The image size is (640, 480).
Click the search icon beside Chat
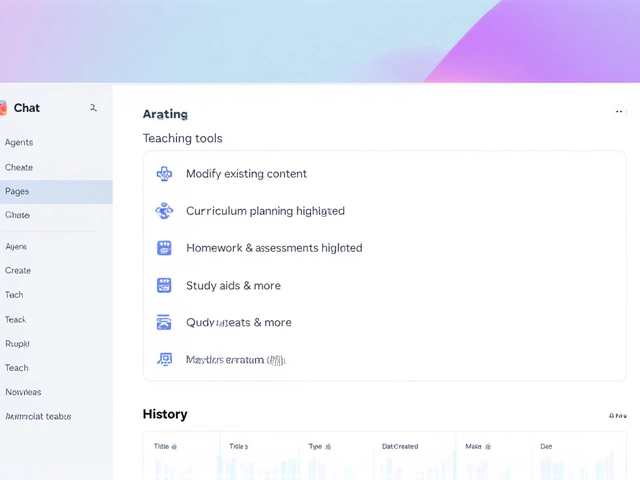point(93,108)
